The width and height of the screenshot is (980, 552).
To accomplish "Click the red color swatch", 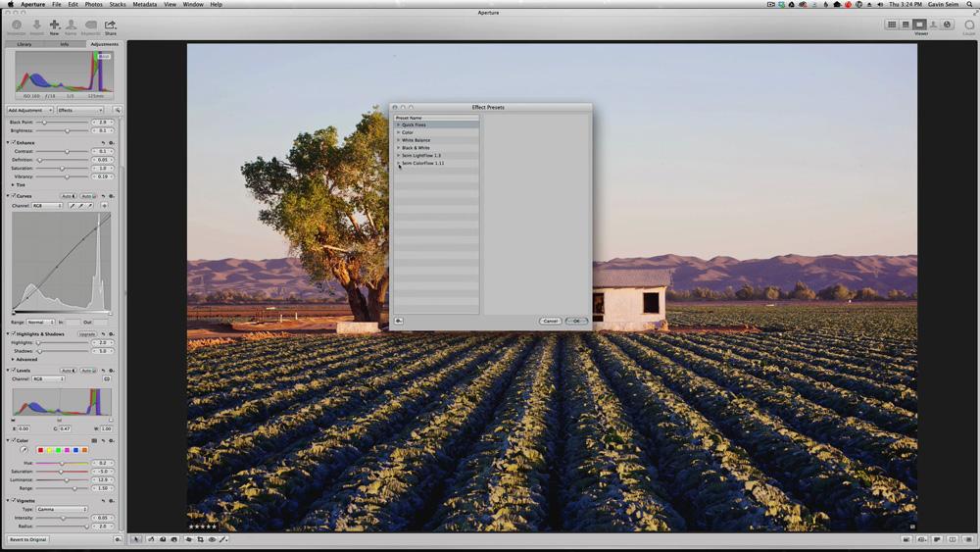I will pos(40,450).
